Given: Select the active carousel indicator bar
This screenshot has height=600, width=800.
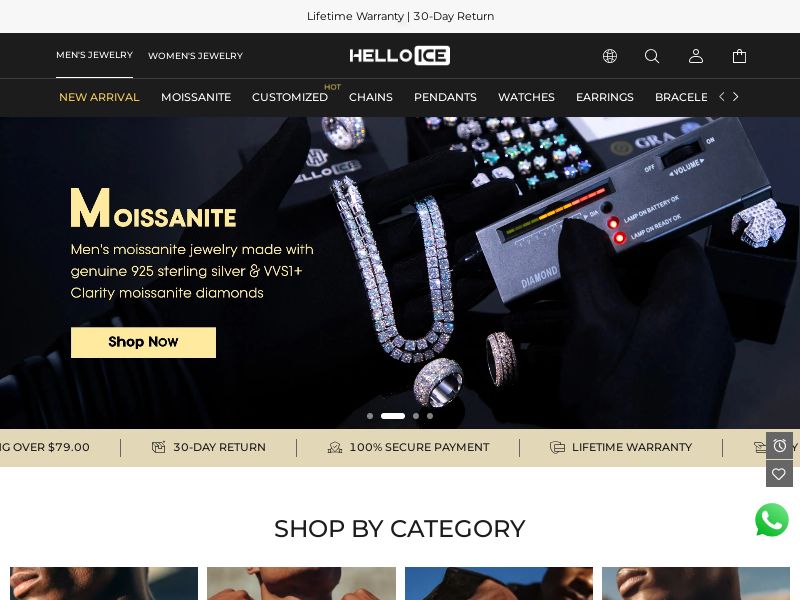Looking at the screenshot, I should click(393, 416).
